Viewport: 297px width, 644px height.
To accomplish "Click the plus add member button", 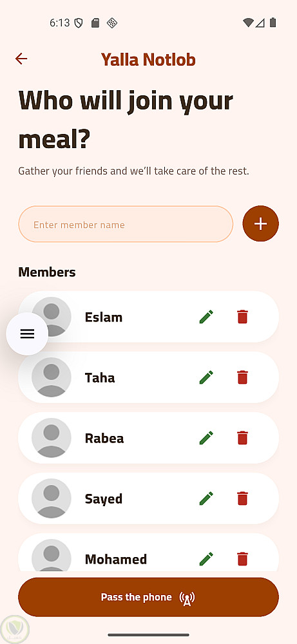I will point(260,224).
